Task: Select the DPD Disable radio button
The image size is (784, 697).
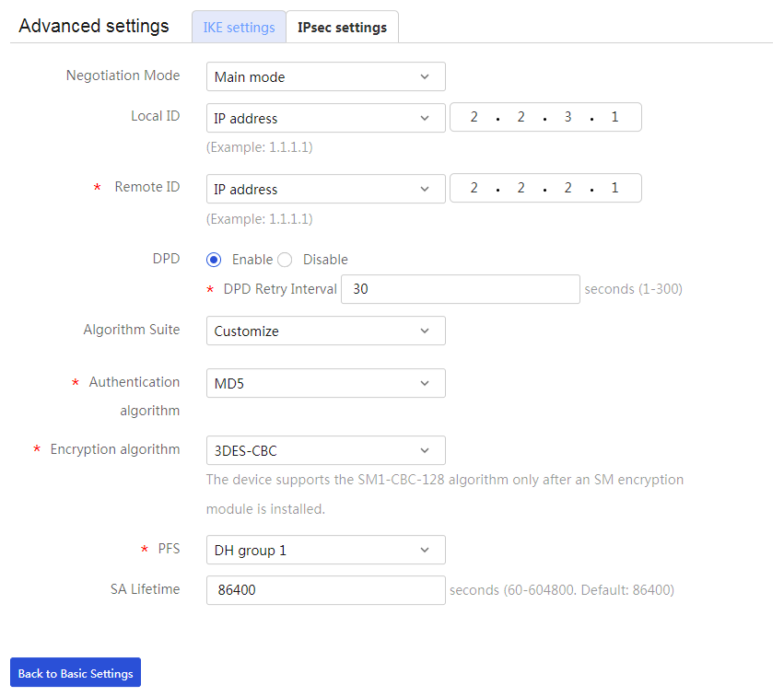Action: click(x=285, y=260)
